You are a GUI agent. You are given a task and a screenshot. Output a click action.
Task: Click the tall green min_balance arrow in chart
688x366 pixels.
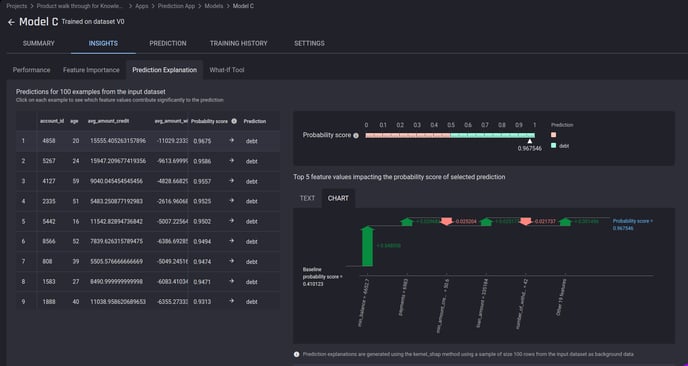367,246
